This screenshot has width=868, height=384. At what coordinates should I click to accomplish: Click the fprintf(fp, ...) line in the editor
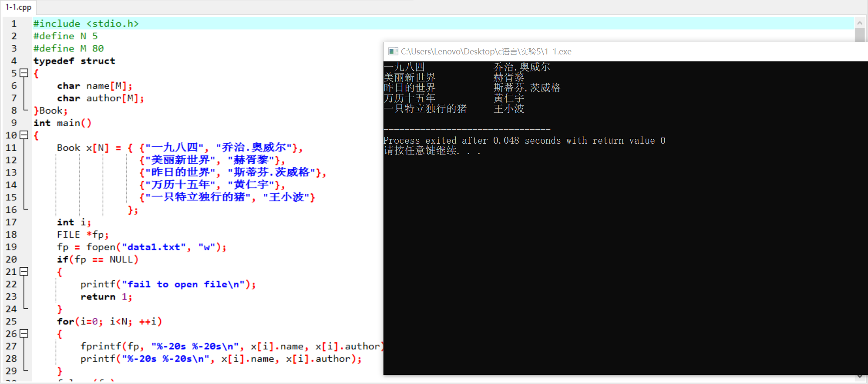[x=232, y=347]
